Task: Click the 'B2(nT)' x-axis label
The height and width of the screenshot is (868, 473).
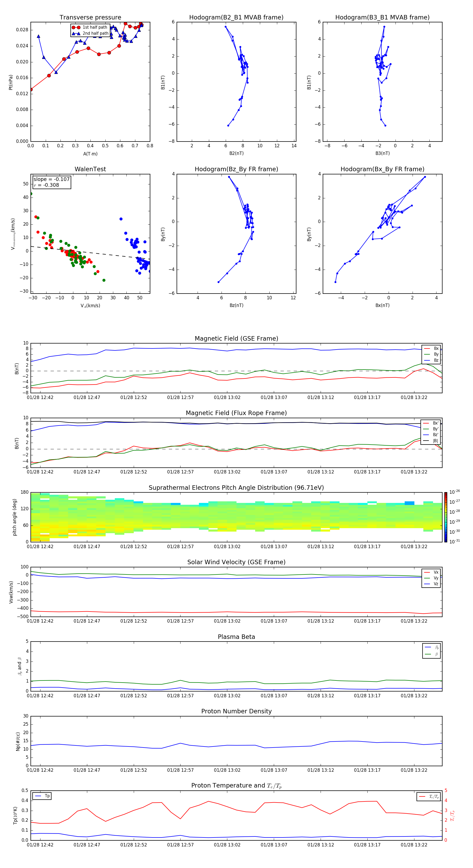Action: point(236,153)
